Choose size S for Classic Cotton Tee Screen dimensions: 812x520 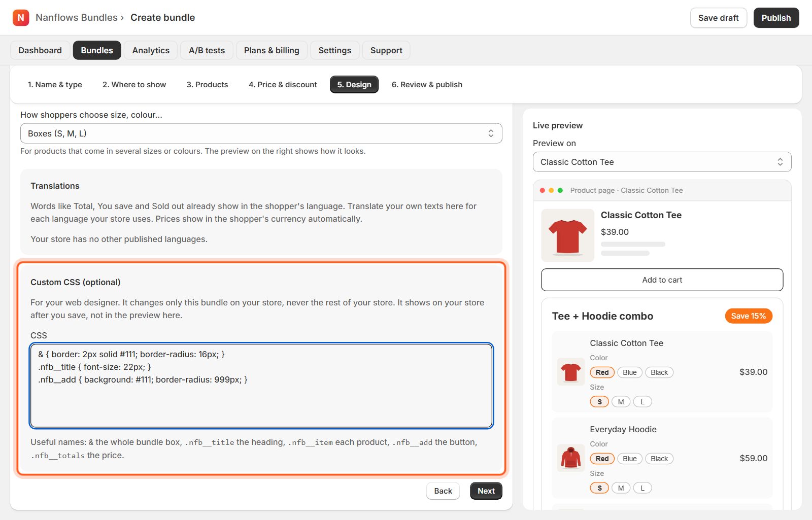599,402
